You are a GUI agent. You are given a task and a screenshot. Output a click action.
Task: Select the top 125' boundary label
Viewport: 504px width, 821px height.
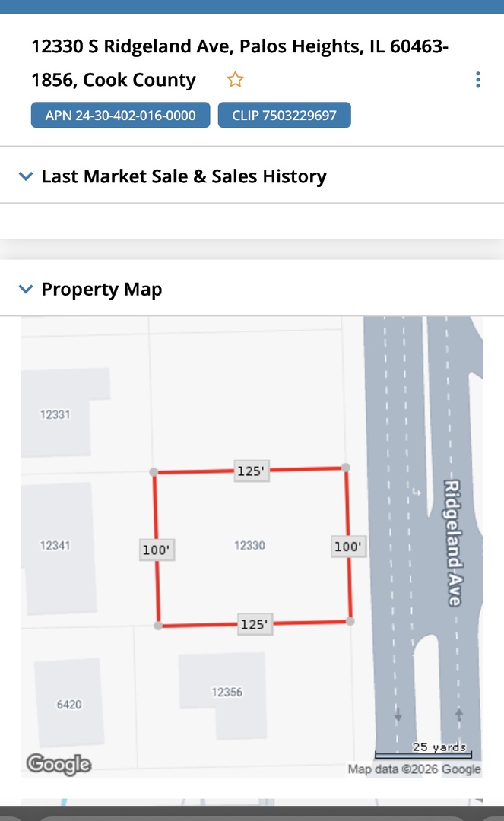(251, 471)
